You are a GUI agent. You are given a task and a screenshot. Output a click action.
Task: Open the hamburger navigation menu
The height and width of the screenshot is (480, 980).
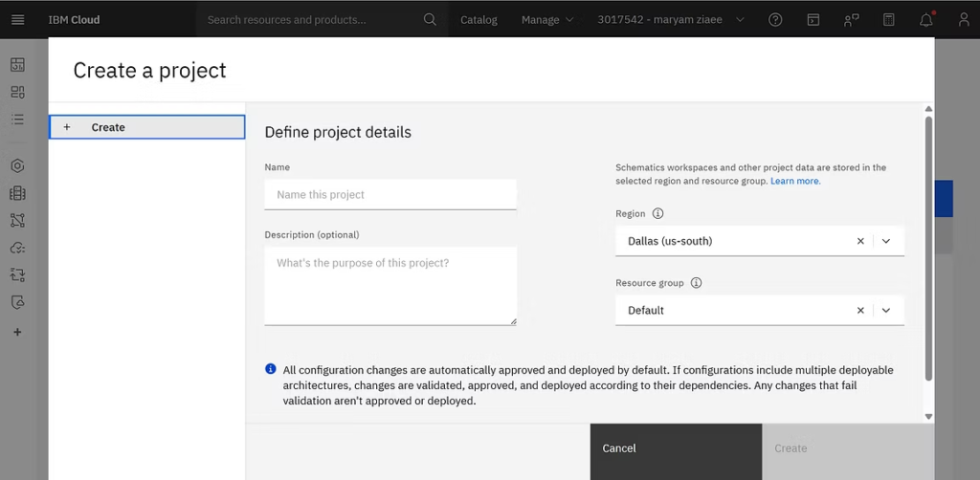tap(18, 19)
